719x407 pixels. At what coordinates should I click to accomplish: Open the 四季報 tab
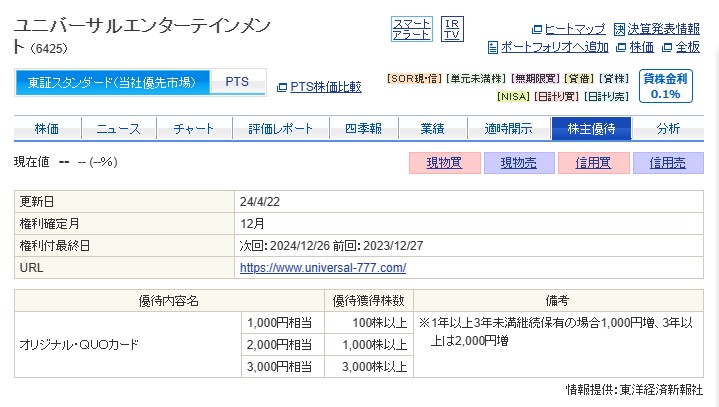coord(364,129)
